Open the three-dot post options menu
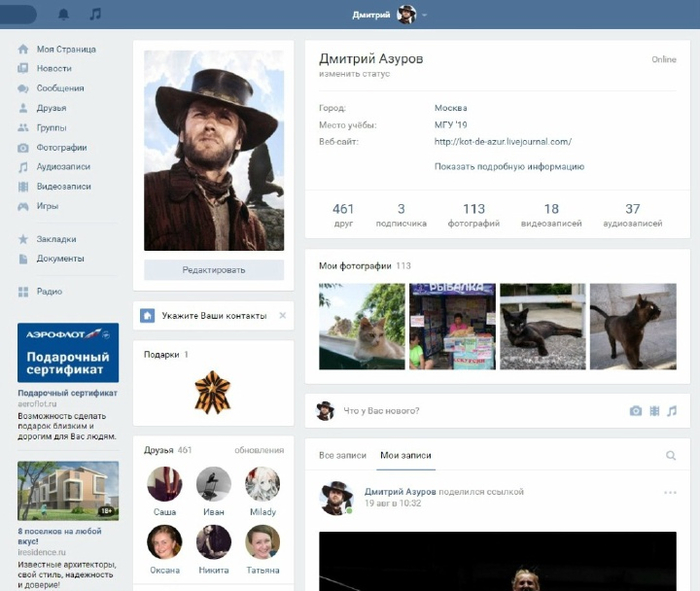The image size is (700, 591). pos(670,493)
